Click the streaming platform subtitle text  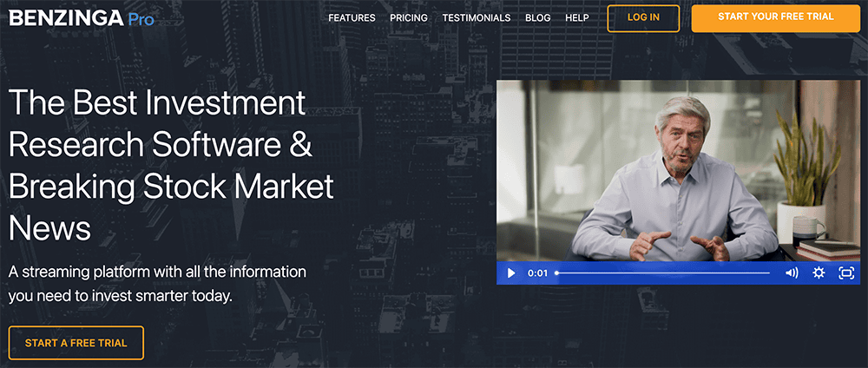157,284
